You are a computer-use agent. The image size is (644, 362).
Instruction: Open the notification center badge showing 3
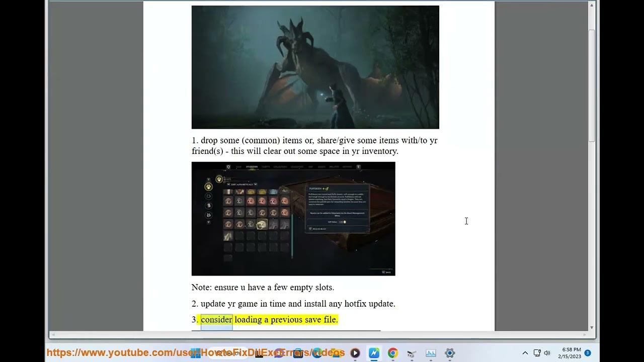[x=587, y=353]
